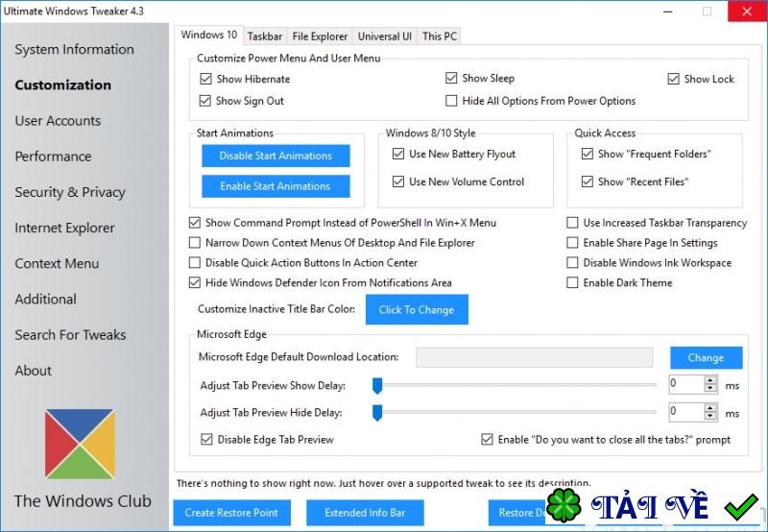Switch to the Universal UI tab
This screenshot has width=768, height=532.
pyautogui.click(x=385, y=36)
